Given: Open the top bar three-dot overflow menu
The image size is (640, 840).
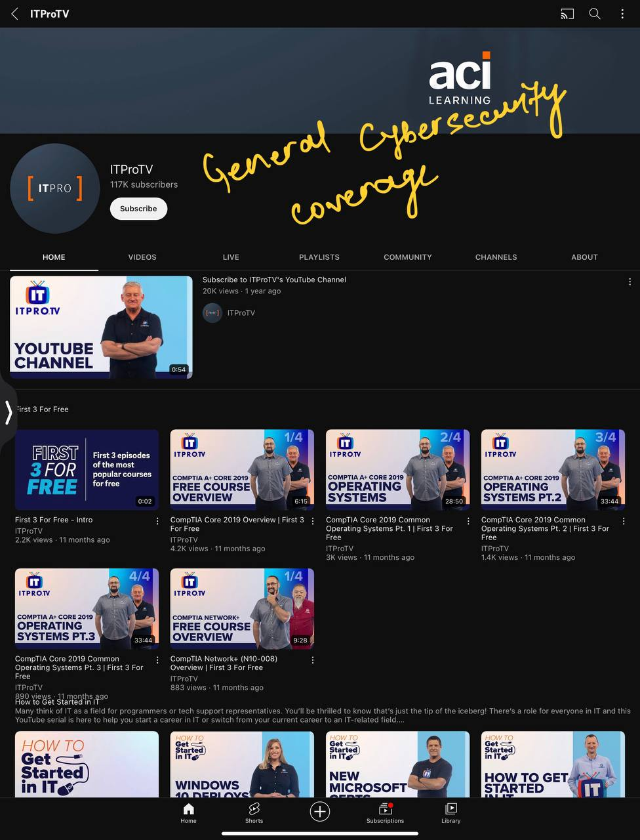Looking at the screenshot, I should tap(622, 14).
